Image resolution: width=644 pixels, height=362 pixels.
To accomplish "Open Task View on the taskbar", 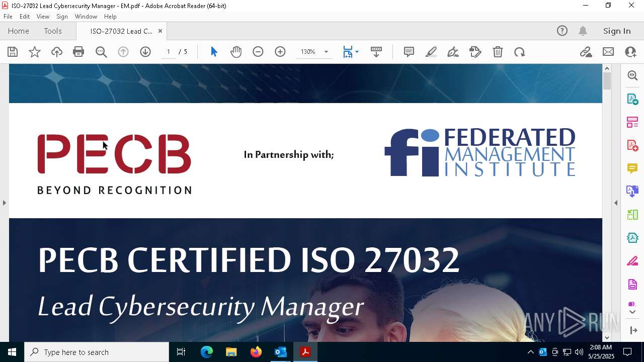I will click(x=181, y=352).
